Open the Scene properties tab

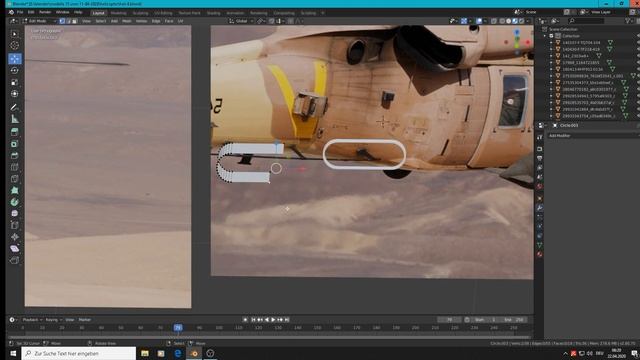click(540, 177)
